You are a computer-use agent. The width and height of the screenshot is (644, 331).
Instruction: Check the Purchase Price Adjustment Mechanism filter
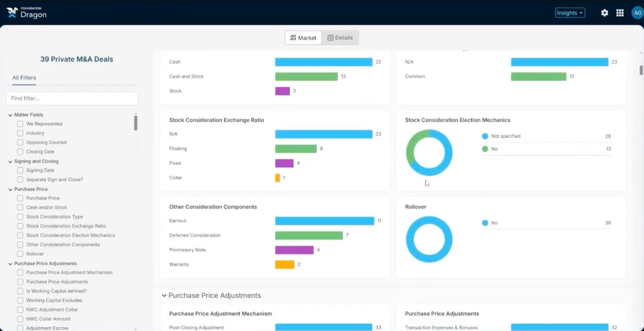point(20,272)
